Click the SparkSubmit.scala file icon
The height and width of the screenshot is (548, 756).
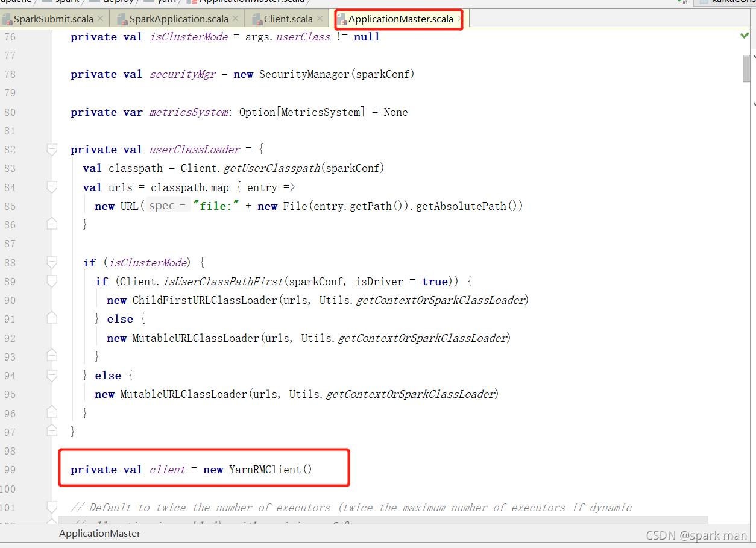[x=7, y=19]
